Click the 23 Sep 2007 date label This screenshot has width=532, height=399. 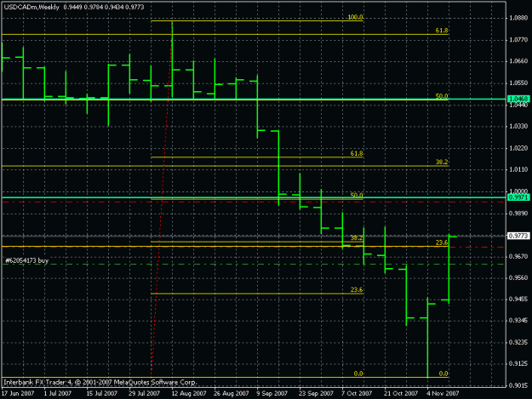pos(316,393)
